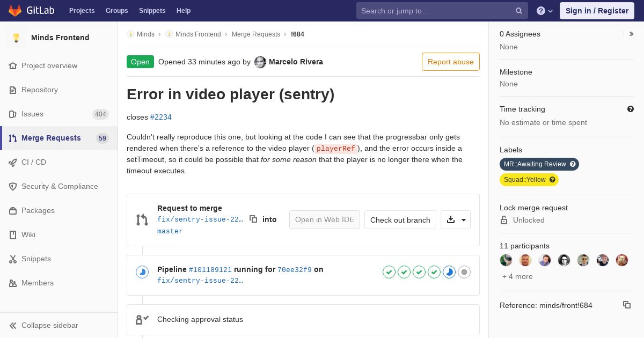Open Minds Frontend project avatar
The height and width of the screenshot is (338, 644).
coord(16,38)
